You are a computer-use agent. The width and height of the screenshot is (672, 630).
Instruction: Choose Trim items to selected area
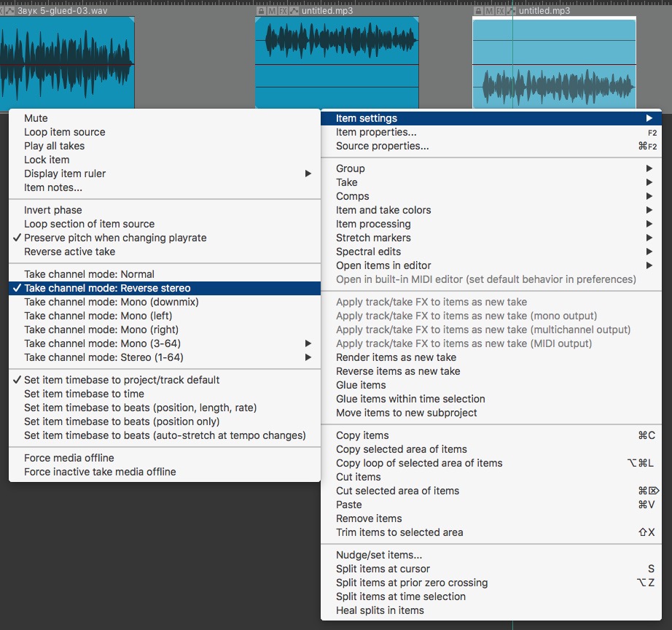coord(491,532)
